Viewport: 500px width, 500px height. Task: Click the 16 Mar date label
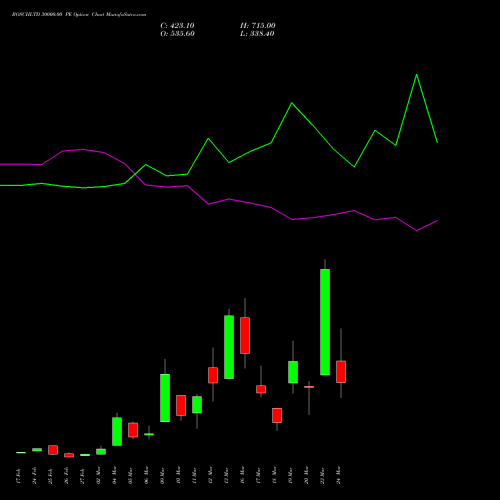242,475
